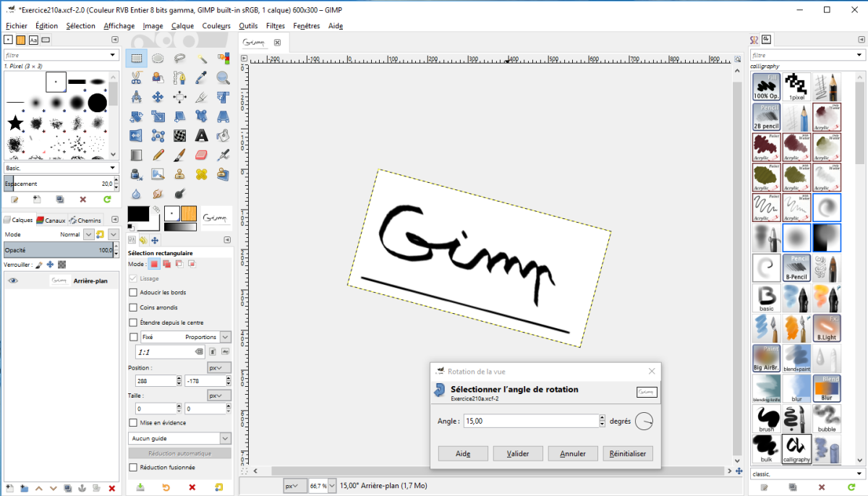Select the Ink tool

point(136,174)
